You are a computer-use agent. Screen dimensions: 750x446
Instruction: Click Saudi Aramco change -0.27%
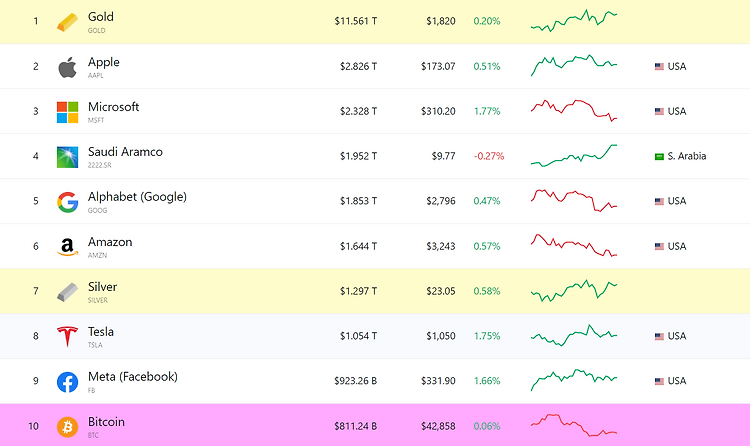pyautogui.click(x=489, y=156)
